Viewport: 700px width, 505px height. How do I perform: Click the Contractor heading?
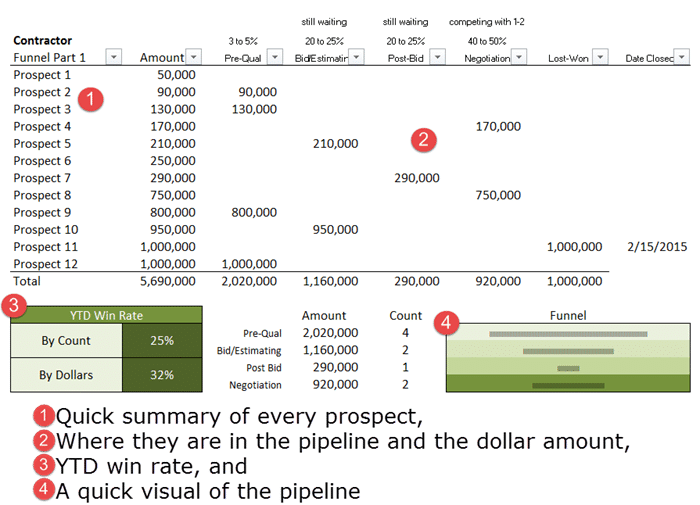click(x=42, y=40)
